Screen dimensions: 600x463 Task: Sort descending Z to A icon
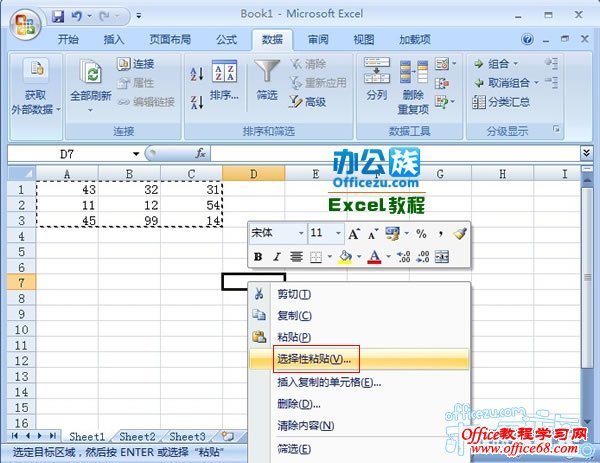click(x=197, y=102)
